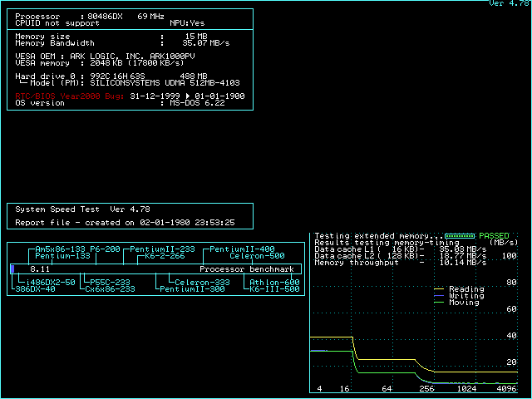Viewport: 532px width, 399px height.
Task: Click the Processor 80486DX 69 MHz line
Action: click(90, 17)
